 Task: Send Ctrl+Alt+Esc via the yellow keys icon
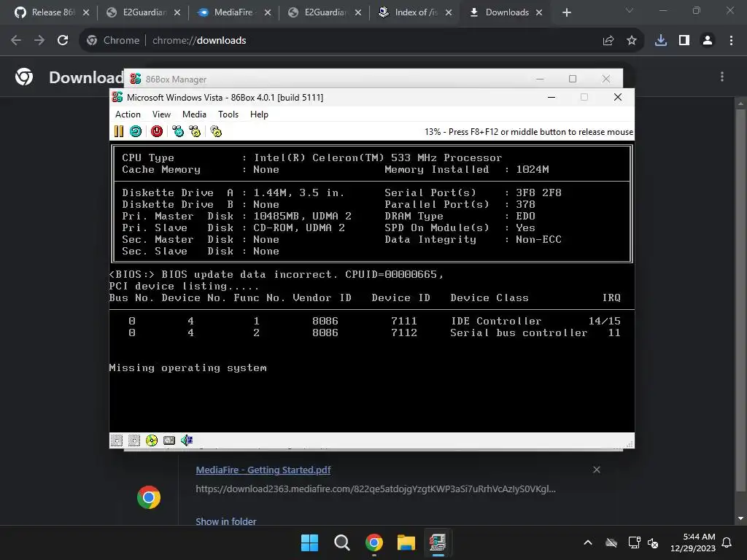coord(195,131)
